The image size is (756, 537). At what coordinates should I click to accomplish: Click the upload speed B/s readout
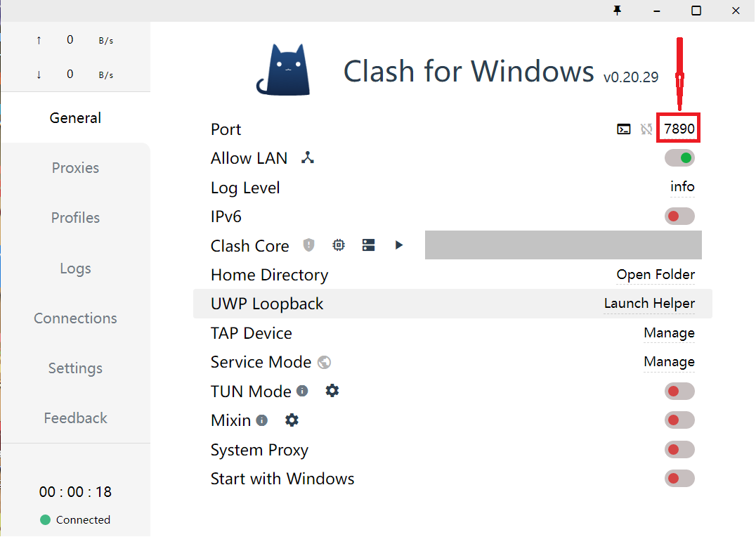pyautogui.click(x=105, y=41)
